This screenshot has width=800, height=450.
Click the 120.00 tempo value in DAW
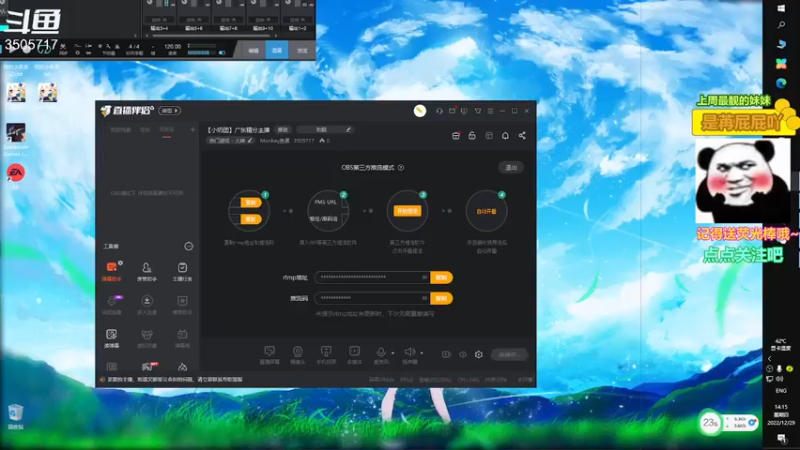pos(172,46)
